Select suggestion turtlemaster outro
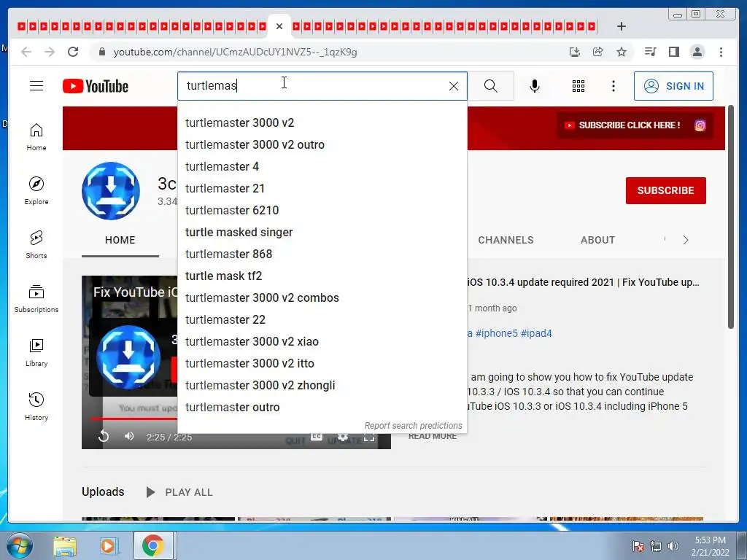The image size is (747, 560). (x=322, y=408)
